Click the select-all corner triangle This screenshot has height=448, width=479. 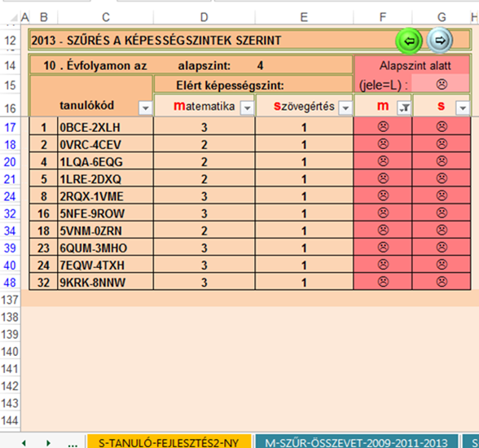13,17
